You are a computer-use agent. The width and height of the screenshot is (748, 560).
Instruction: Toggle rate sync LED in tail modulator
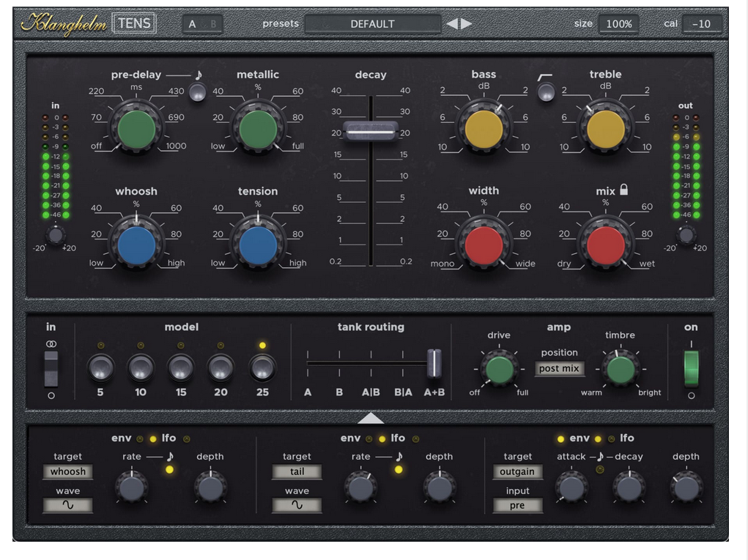pos(399,469)
